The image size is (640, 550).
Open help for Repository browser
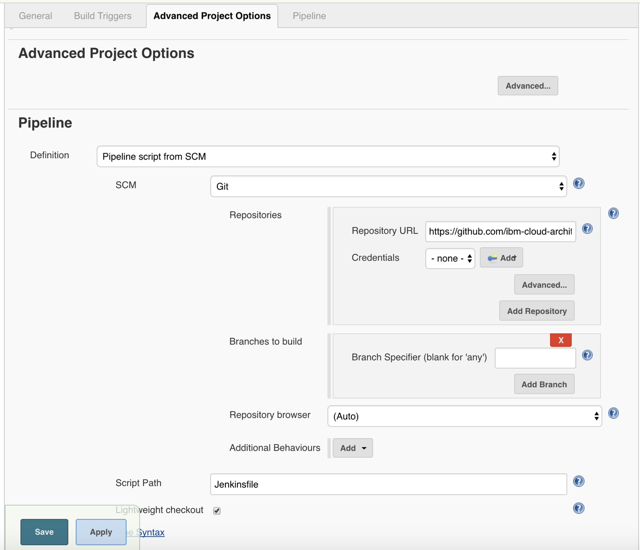(613, 413)
